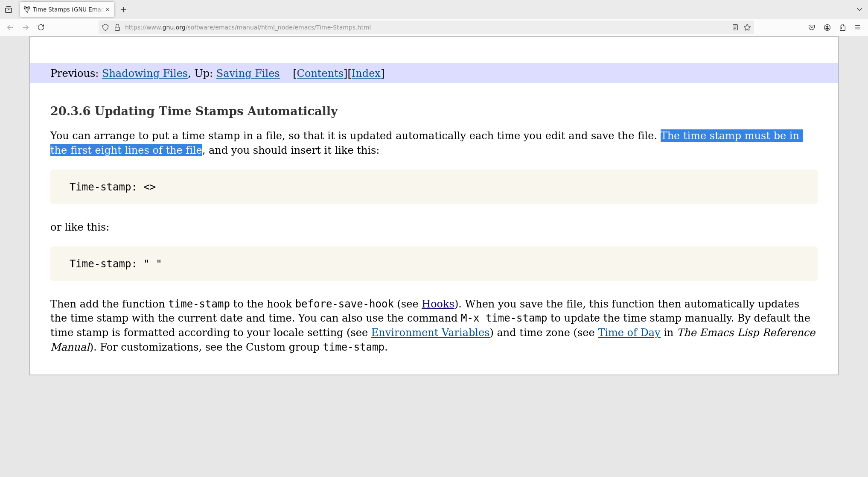Open the Saving Files link
Image resolution: width=868 pixels, height=477 pixels.
(x=248, y=73)
